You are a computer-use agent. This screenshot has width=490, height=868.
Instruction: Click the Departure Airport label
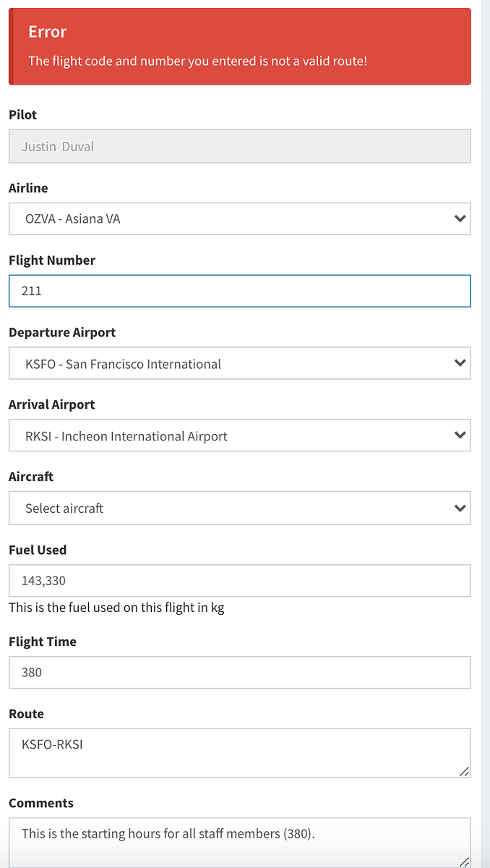(62, 333)
